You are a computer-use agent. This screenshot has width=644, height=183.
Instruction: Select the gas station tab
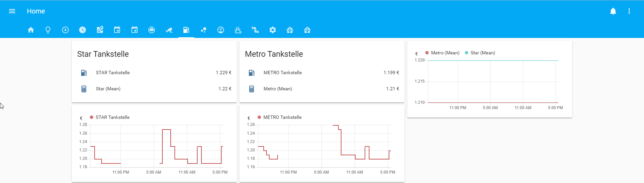click(186, 30)
